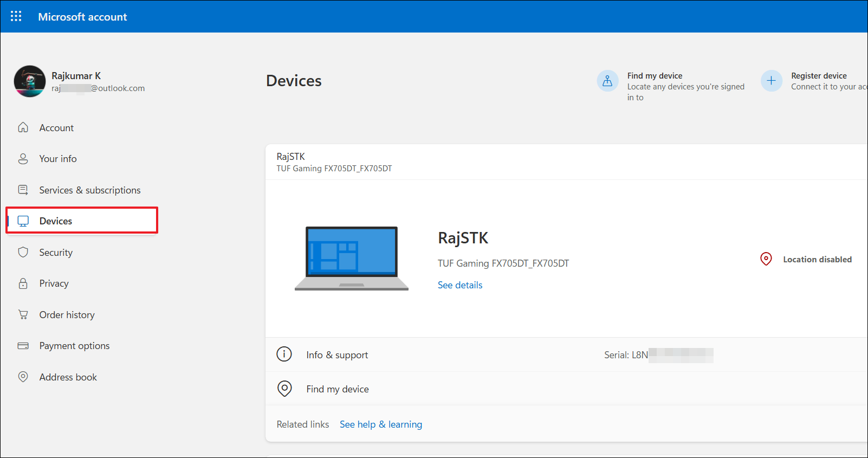The height and width of the screenshot is (458, 868).
Task: Click the RajSTK laptop image
Action: [352, 258]
